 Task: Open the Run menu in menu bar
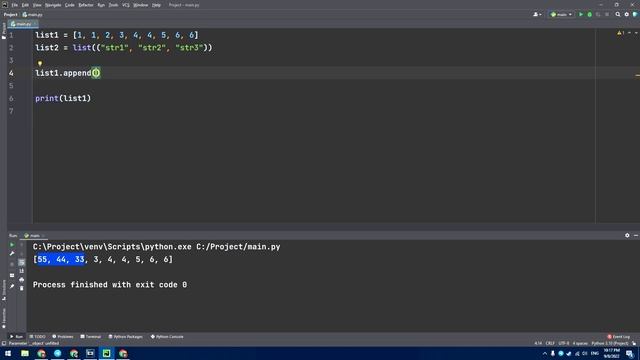101,5
